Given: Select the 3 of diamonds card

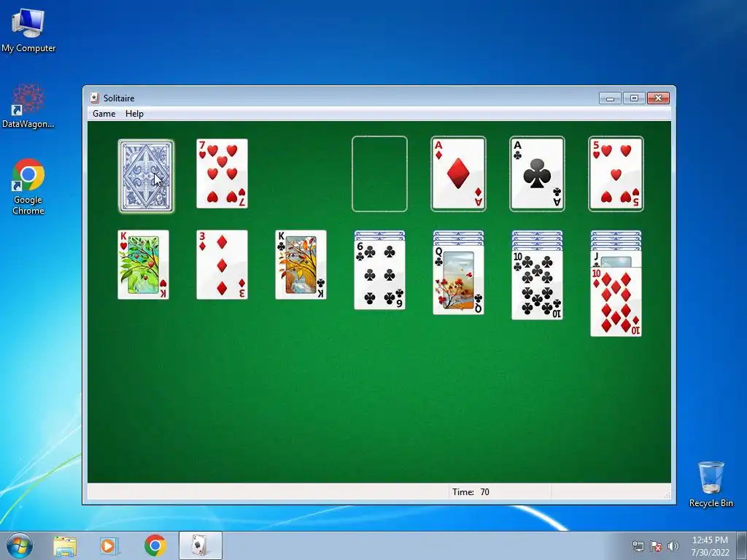Looking at the screenshot, I should pos(222,265).
